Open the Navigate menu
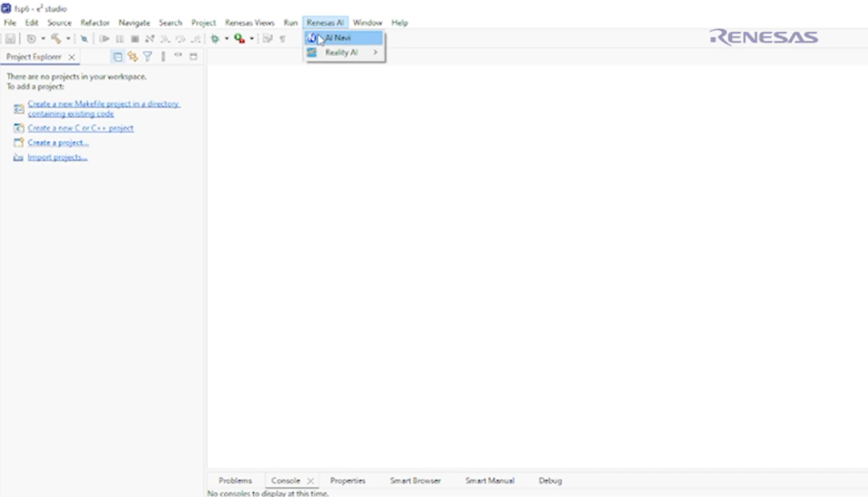 pos(134,22)
